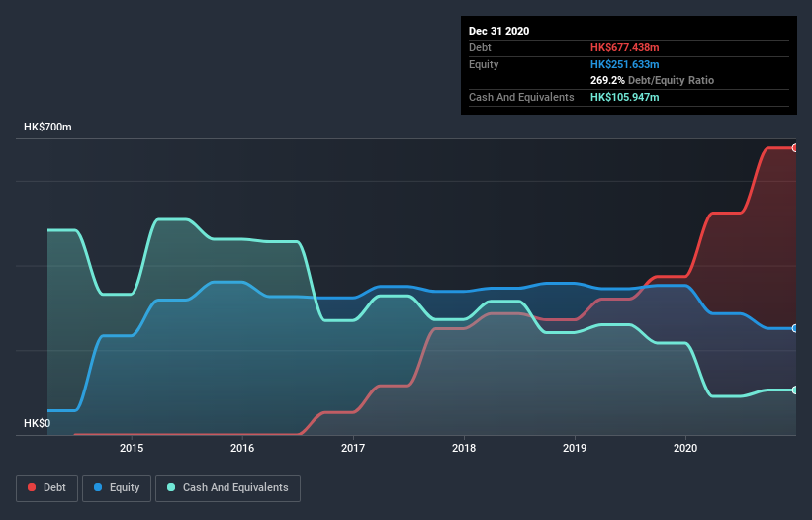Click the HK$700m y-axis label
This screenshot has height=520, width=812.
click(x=47, y=127)
